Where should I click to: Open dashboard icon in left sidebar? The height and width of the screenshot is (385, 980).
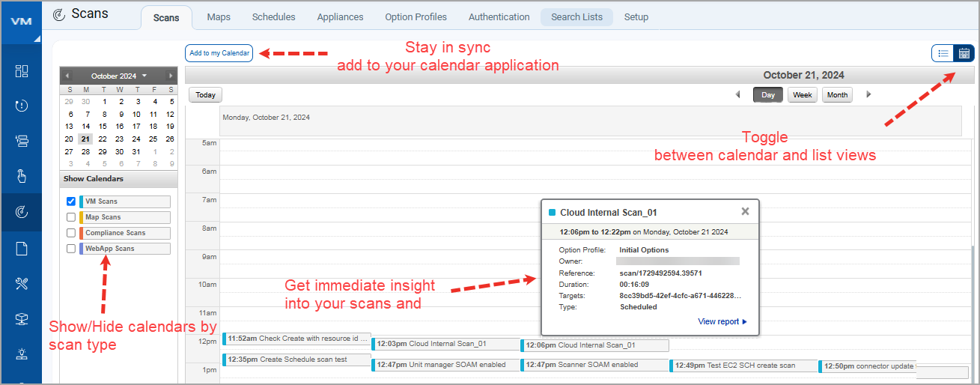point(22,71)
